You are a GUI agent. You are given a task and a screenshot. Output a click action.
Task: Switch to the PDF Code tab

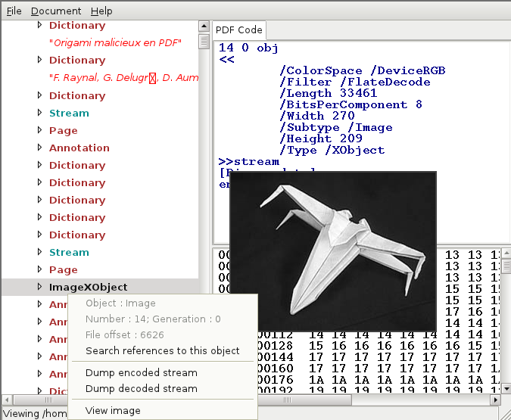[239, 30]
